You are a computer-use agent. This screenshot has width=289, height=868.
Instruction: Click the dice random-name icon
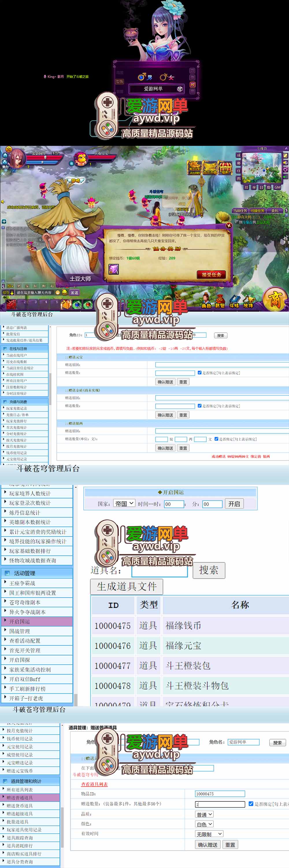[x=180, y=89]
